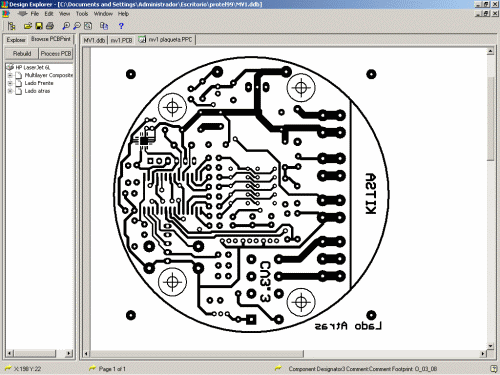Zoom out with the magnifier minus icon
Viewport: 500px width, 375px height.
[x=77, y=26]
